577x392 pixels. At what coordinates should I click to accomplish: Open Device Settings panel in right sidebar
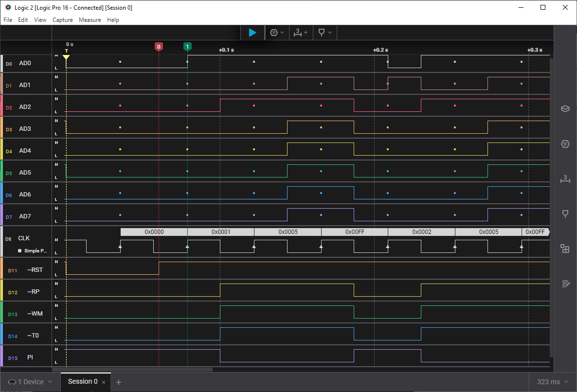point(565,109)
